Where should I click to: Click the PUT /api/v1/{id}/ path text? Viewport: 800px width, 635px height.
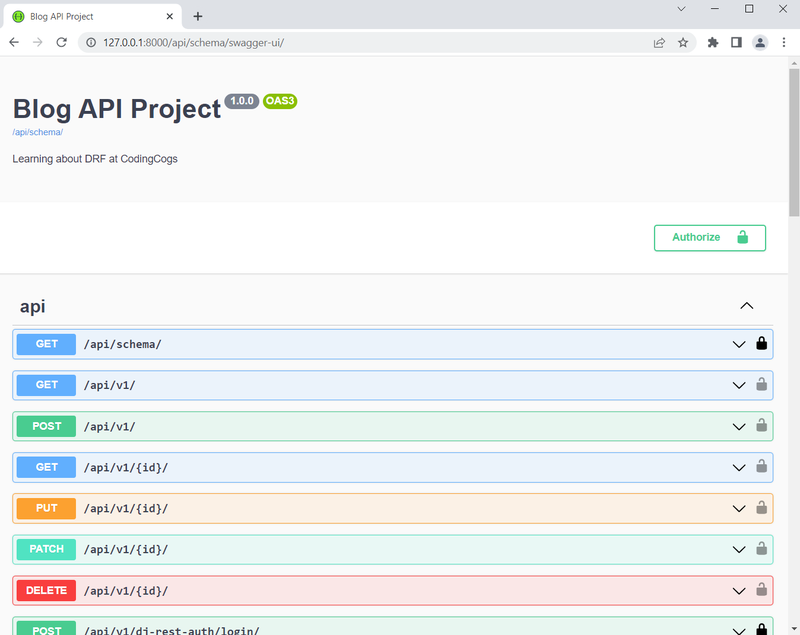(126, 509)
